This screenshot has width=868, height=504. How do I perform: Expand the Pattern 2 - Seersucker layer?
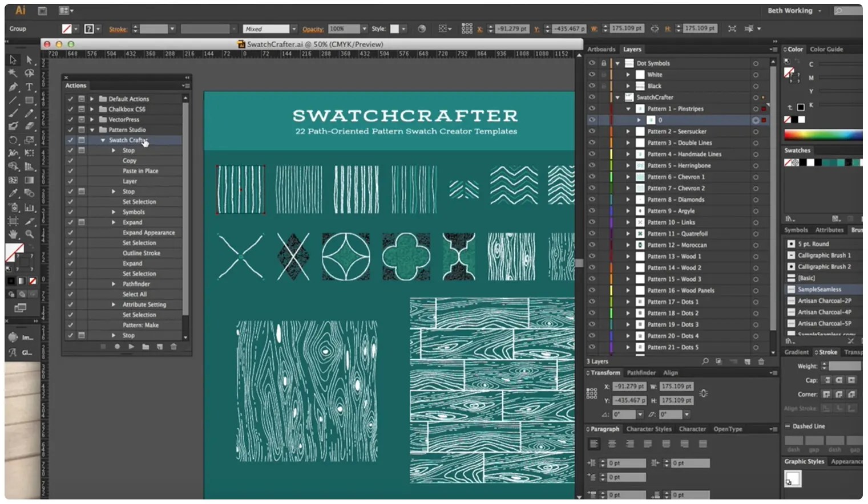[x=628, y=131]
